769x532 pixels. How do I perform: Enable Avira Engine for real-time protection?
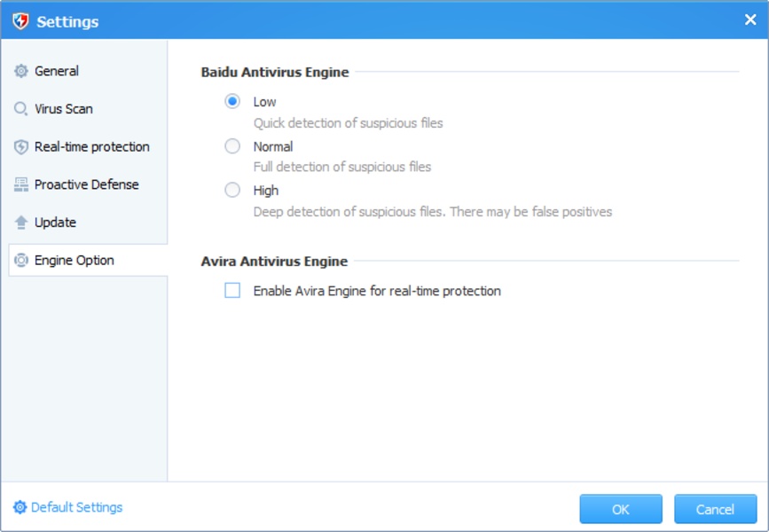(x=232, y=291)
